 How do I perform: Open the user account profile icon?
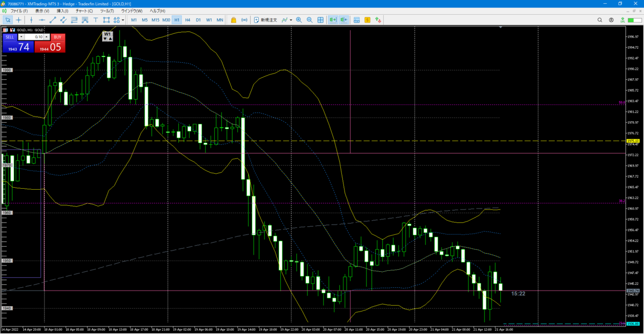point(611,20)
